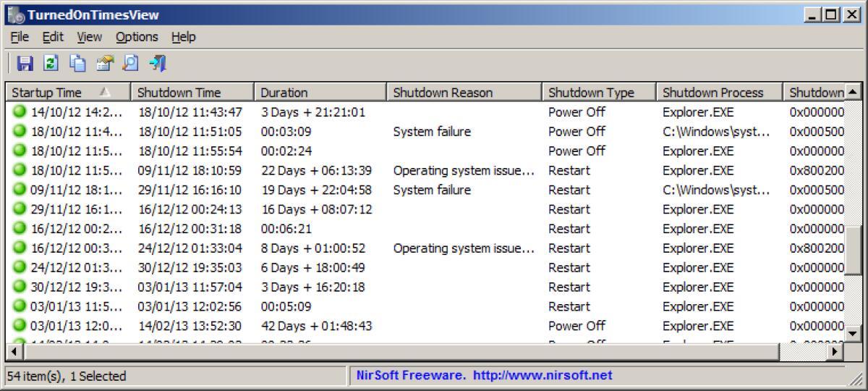
Task: Select the shutdown time 03/01/13 11:57:04
Action: (x=190, y=287)
